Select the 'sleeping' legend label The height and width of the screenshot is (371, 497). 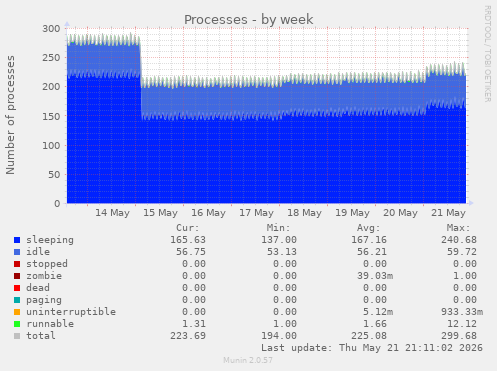pyautogui.click(x=50, y=240)
